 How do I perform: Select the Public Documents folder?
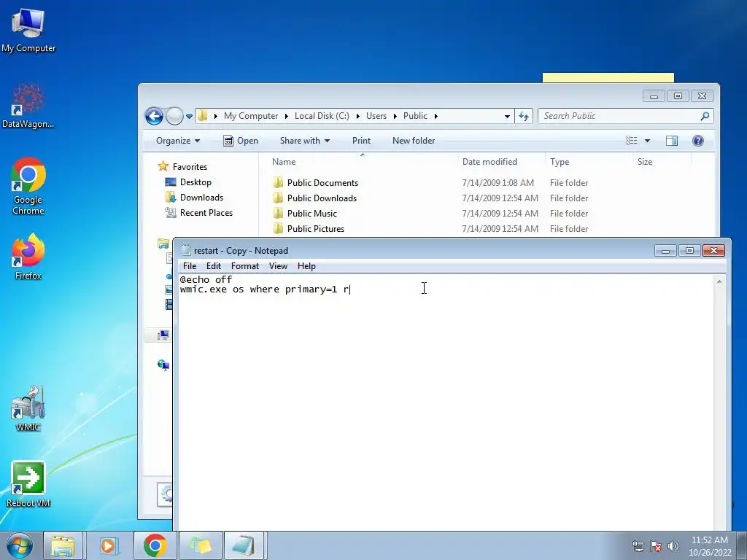tap(316, 183)
